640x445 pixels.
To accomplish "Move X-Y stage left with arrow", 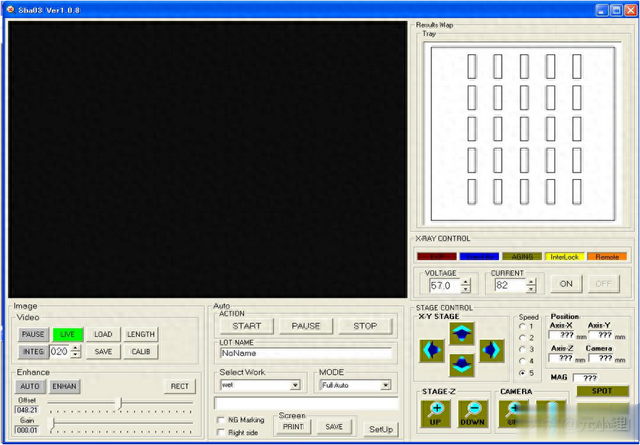I will 432,350.
